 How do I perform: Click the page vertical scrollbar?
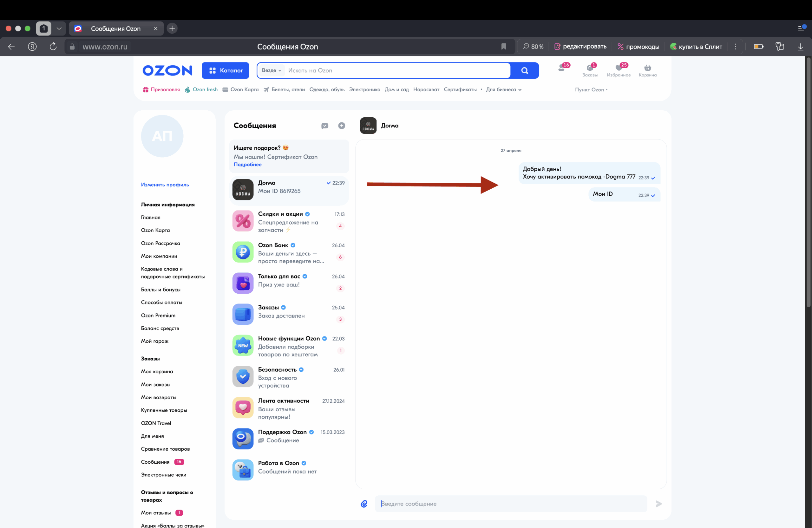click(808, 182)
